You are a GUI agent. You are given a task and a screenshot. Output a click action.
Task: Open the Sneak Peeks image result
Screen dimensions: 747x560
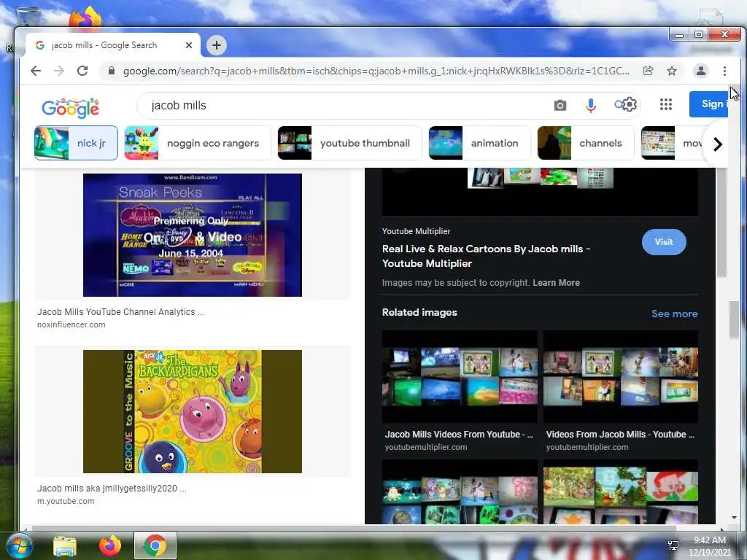(193, 235)
